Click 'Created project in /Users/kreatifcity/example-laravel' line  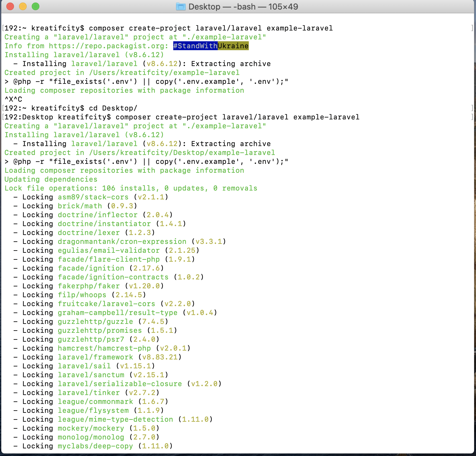pyautogui.click(x=122, y=73)
